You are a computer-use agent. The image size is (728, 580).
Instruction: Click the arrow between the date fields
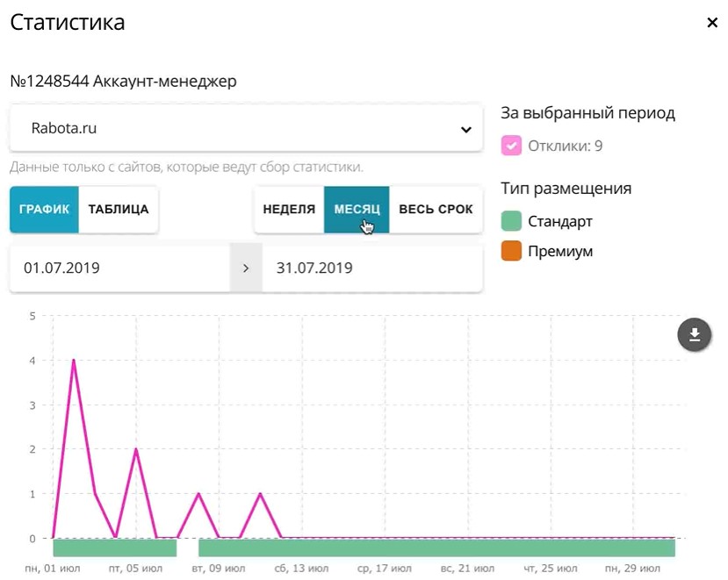(246, 269)
